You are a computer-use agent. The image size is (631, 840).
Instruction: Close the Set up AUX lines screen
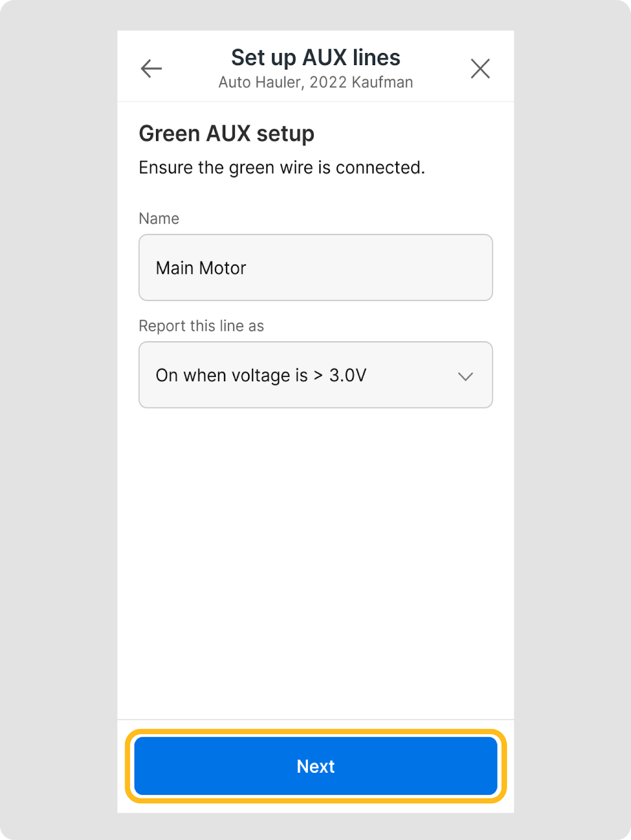pos(480,69)
